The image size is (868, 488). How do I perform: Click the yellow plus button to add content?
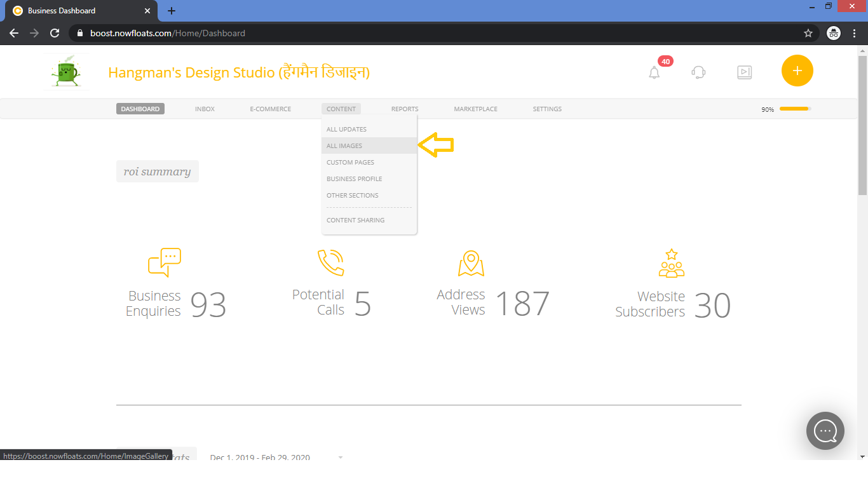[797, 71]
